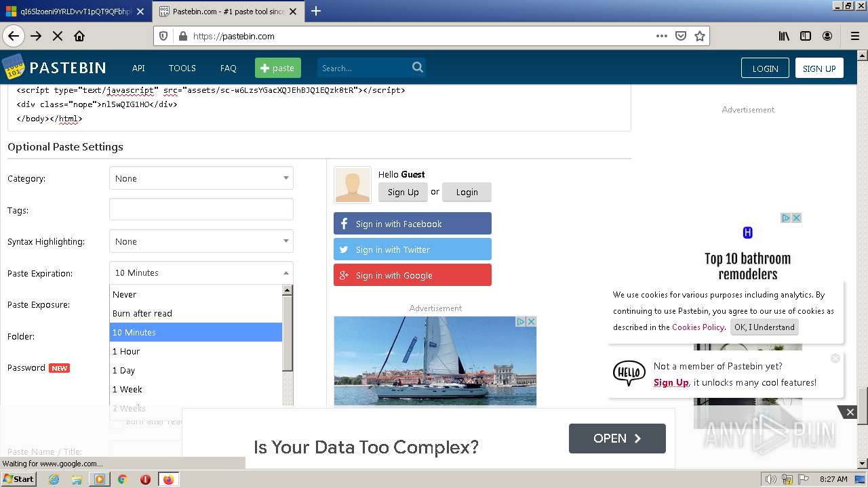This screenshot has height=488, width=868.
Task: Open Chrome from the taskbar
Action: (x=122, y=479)
